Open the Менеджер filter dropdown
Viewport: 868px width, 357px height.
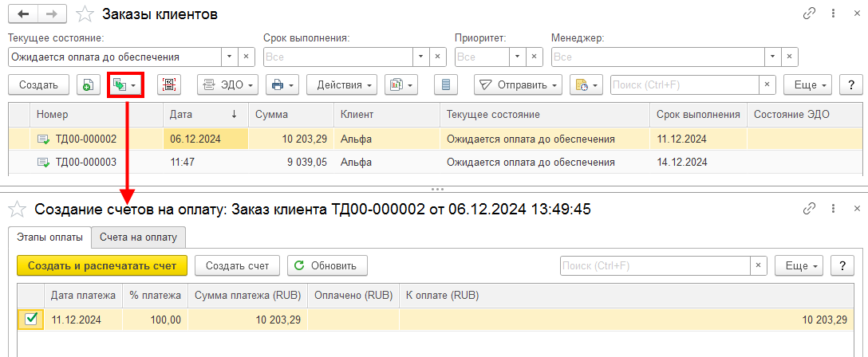(x=773, y=57)
